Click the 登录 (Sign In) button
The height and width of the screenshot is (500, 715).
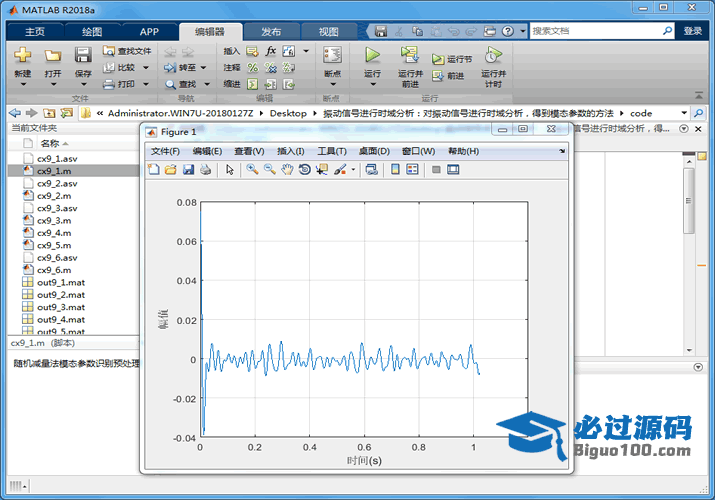tap(693, 31)
